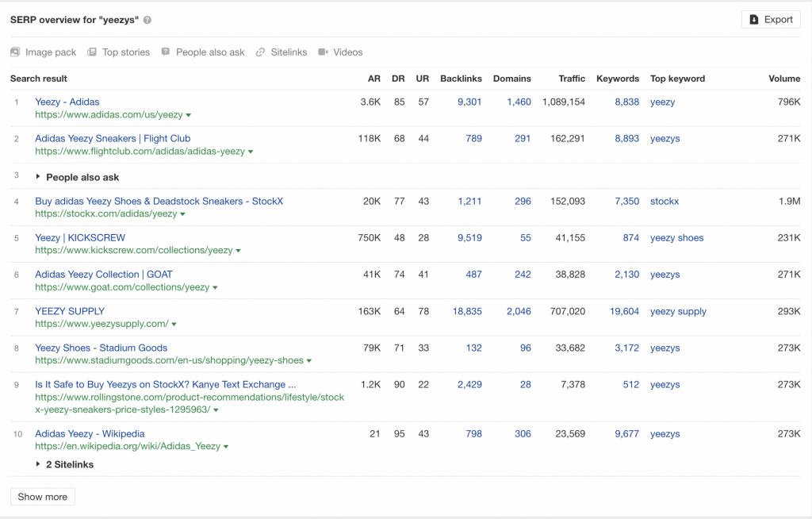812x519 pixels.
Task: Click the 'stockx' top keyword
Action: (665, 201)
